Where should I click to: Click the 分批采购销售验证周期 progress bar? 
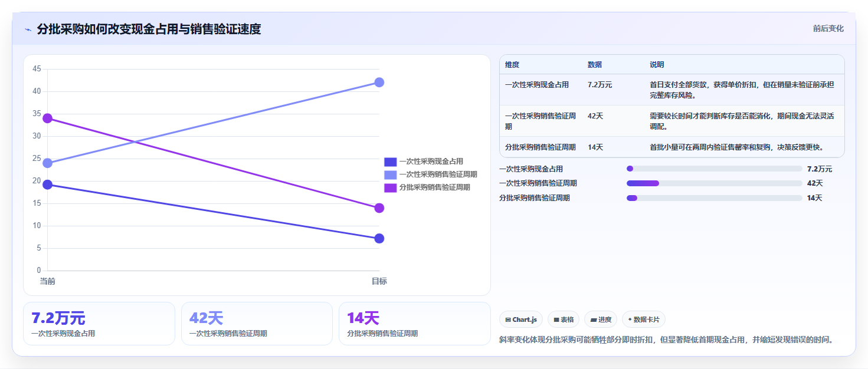point(715,198)
